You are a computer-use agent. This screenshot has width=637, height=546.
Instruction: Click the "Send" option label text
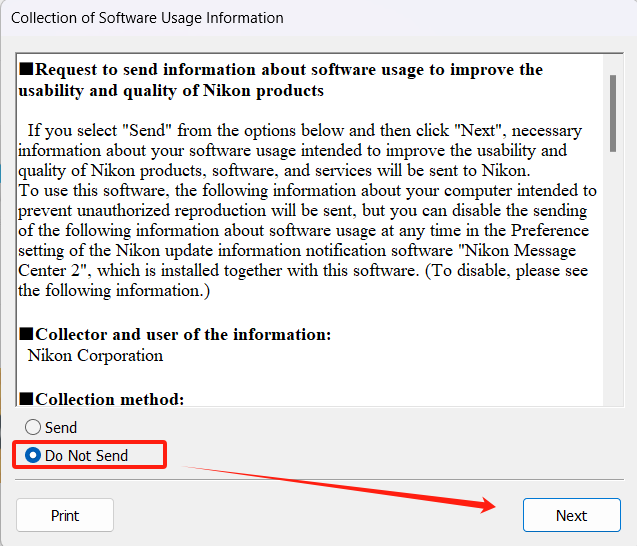click(x=61, y=428)
